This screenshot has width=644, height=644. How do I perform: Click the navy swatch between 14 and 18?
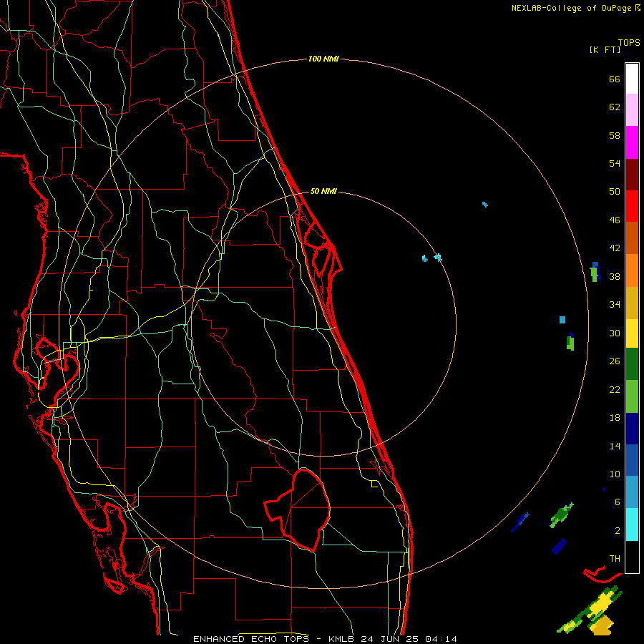pos(632,429)
